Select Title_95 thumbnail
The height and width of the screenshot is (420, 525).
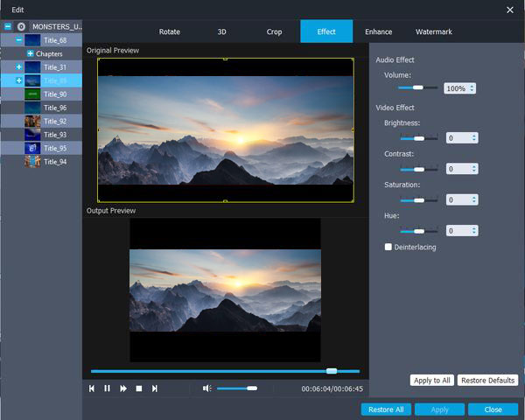click(x=32, y=148)
